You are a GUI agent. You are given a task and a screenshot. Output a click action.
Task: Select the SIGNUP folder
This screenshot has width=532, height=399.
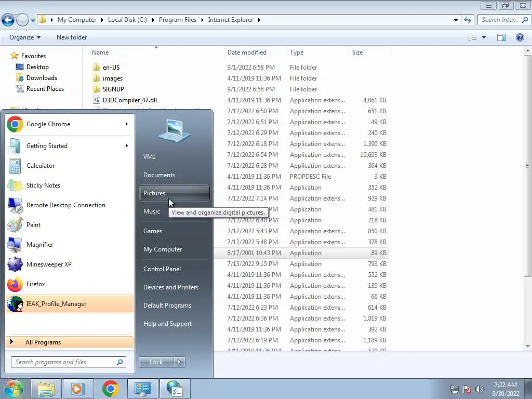pos(113,89)
